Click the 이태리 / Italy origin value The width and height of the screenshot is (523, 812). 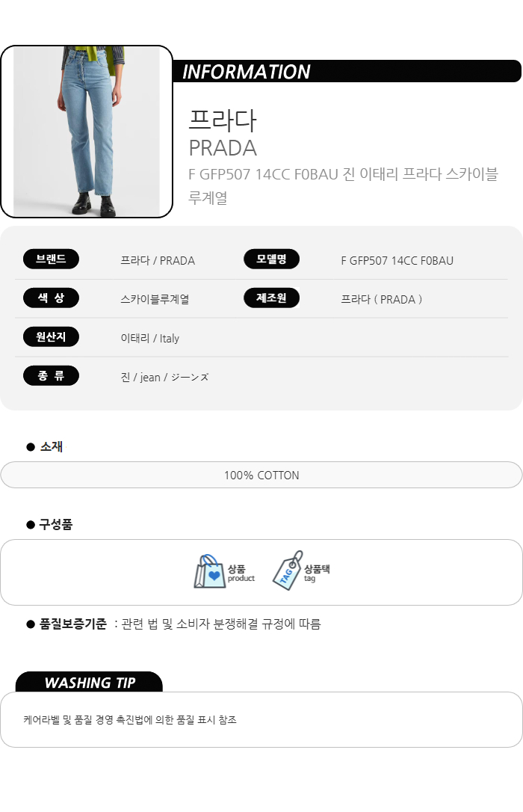click(x=149, y=338)
